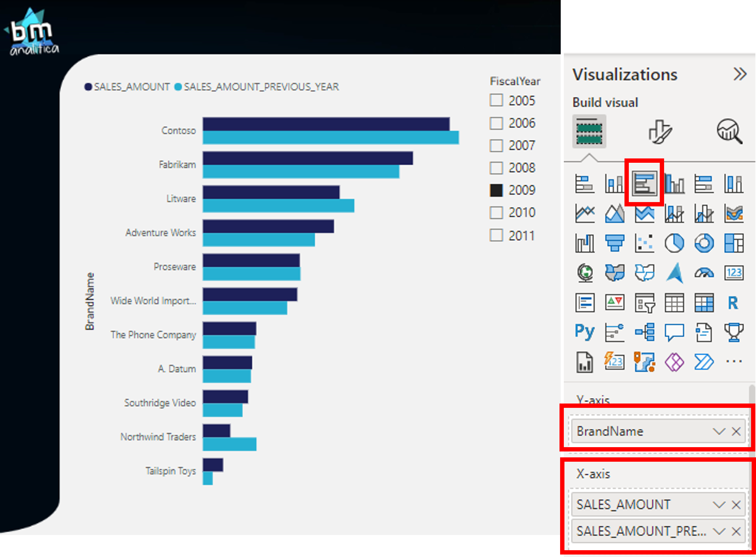756x557 pixels.
Task: Select the paginated report visual
Action: tap(585, 362)
